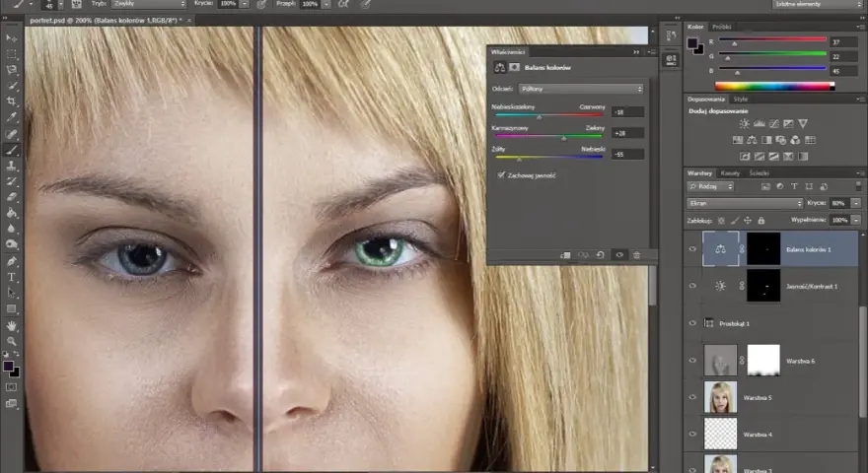Click the Karmazynowy–Zielony slider
Image resolution: width=868 pixels, height=473 pixels.
pyautogui.click(x=549, y=136)
